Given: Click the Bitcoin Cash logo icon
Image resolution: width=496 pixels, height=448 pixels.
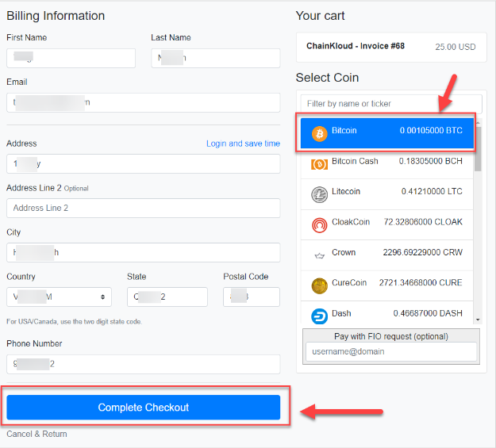Looking at the screenshot, I should click(320, 164).
